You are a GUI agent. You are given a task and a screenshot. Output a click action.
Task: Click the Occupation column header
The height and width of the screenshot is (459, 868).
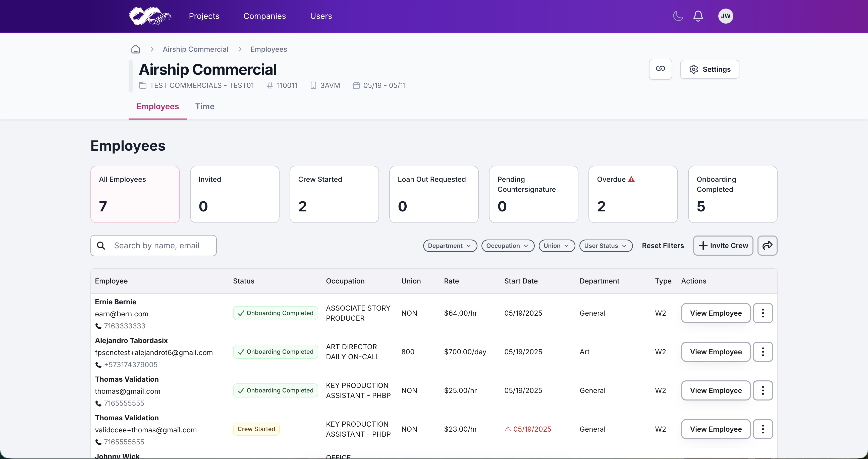(x=345, y=281)
